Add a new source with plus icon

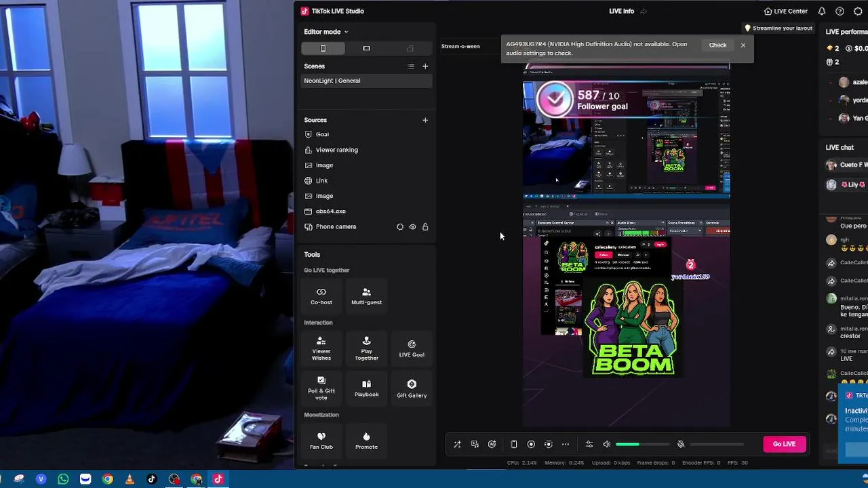(425, 120)
